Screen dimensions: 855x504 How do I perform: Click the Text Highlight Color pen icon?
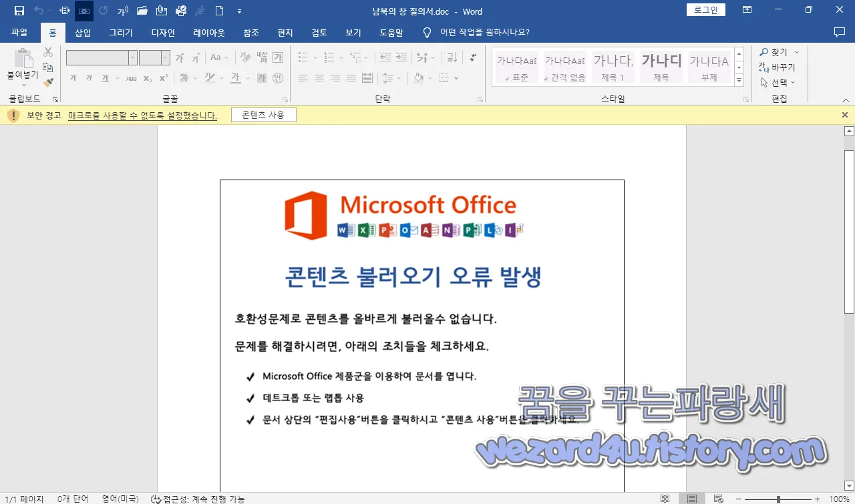210,78
